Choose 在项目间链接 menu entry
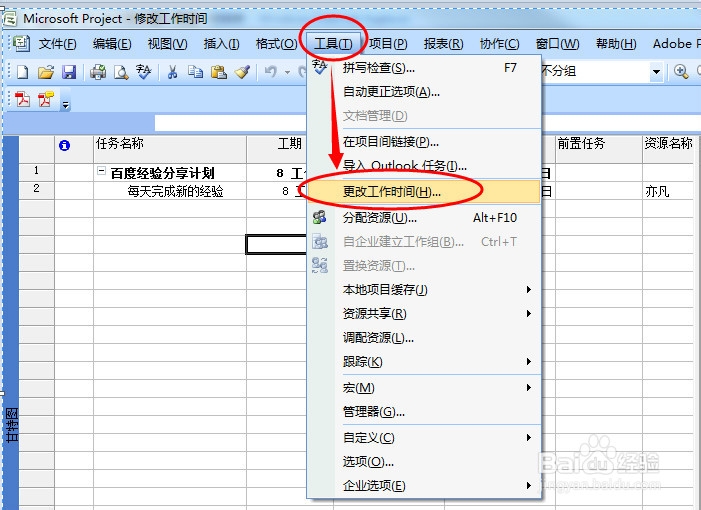Screen dimensions: 701x510 [424, 142]
